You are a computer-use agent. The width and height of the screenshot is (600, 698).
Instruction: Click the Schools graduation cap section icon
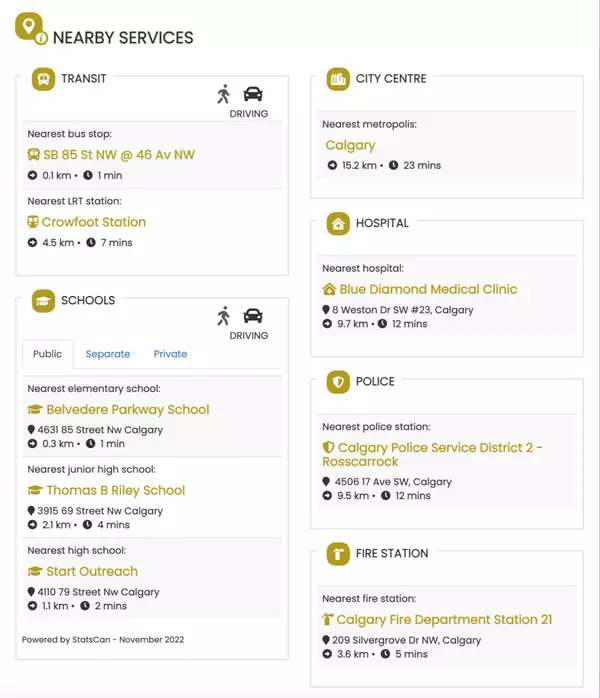[43, 301]
